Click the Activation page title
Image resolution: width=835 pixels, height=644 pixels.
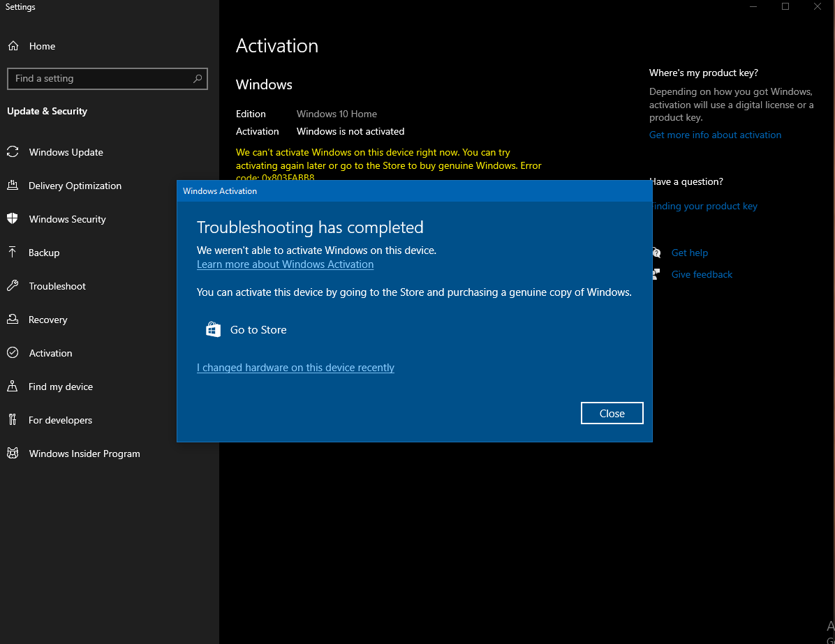point(277,46)
